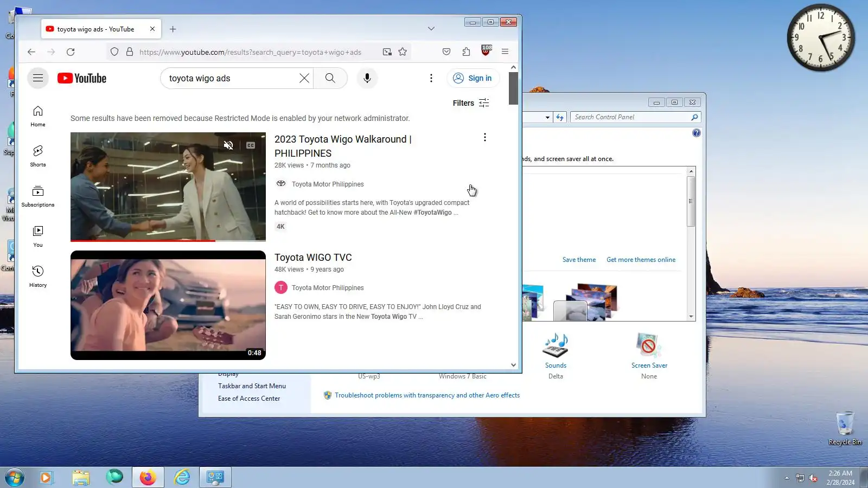Viewport: 868px width, 488px height.
Task: Visit Toyota Motor Philippines channel of TVC video
Action: point(328,288)
